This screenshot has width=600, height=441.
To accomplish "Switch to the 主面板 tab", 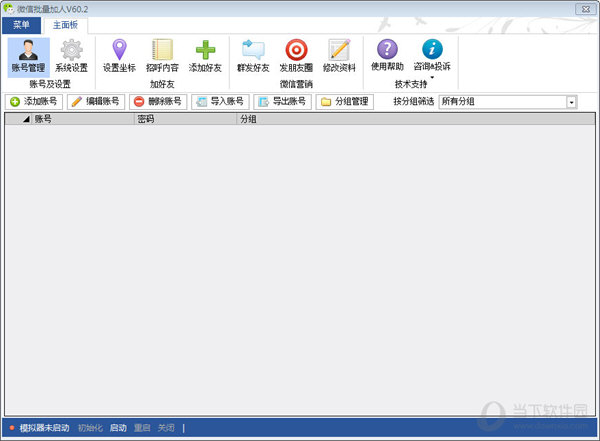I will [65, 25].
